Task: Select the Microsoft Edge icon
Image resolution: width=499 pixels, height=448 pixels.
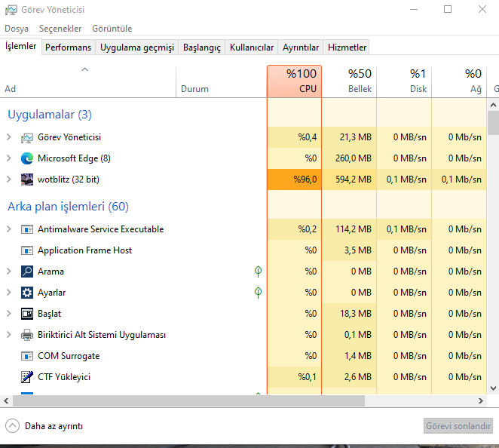Action: [x=27, y=158]
